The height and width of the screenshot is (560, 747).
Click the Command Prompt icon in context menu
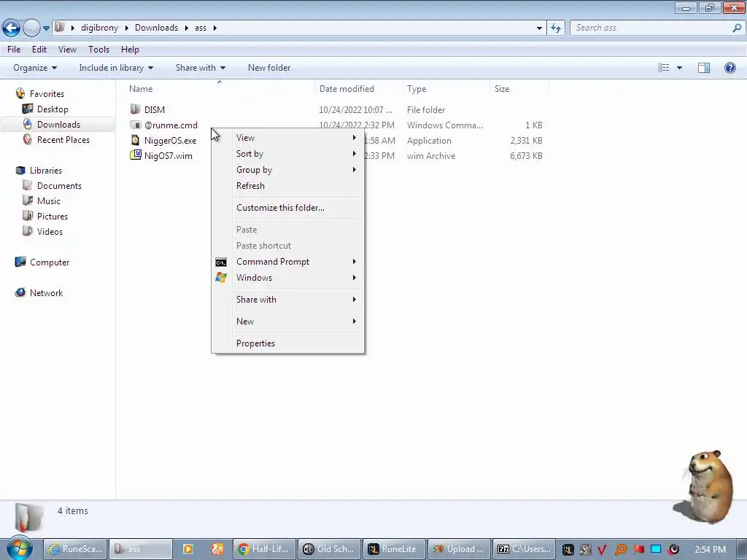(221, 262)
